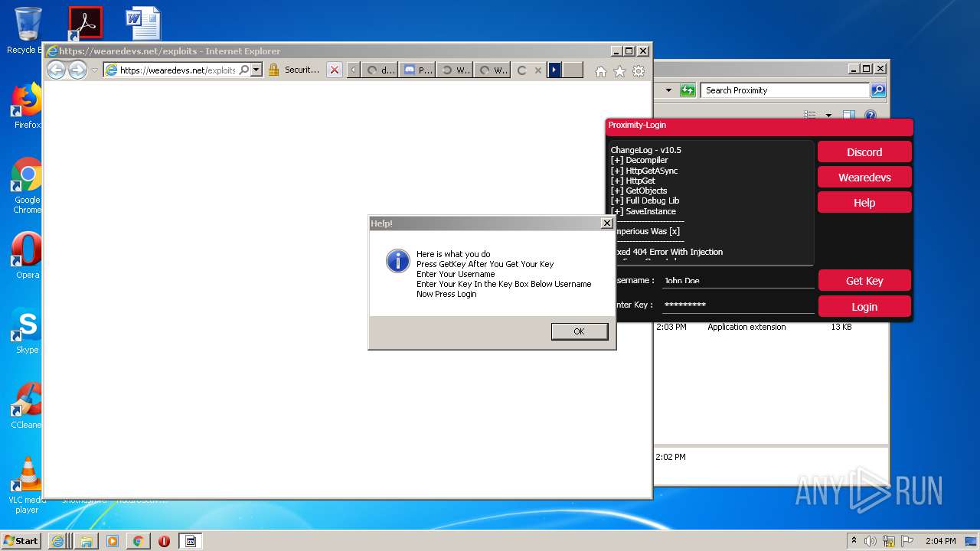Go to IE Home page icon
This screenshot has width=980, height=551.
point(601,71)
